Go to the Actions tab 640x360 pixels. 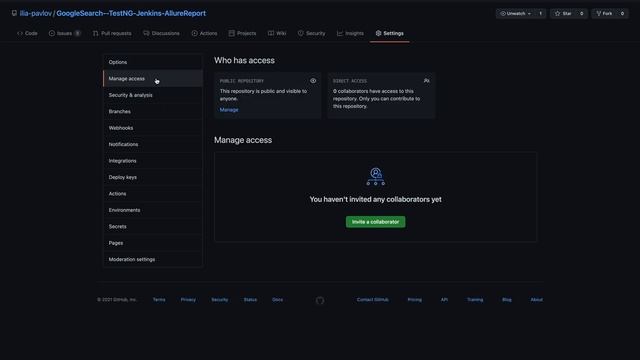[x=204, y=33]
